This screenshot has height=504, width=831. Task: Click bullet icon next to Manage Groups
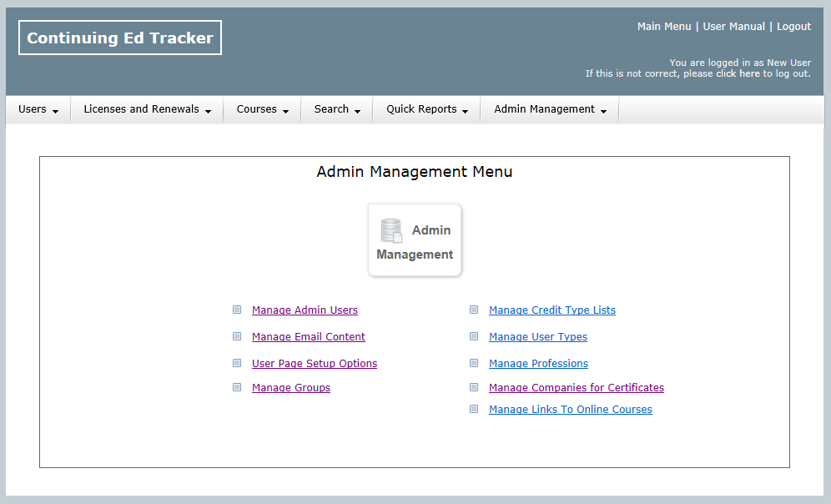pyautogui.click(x=237, y=387)
